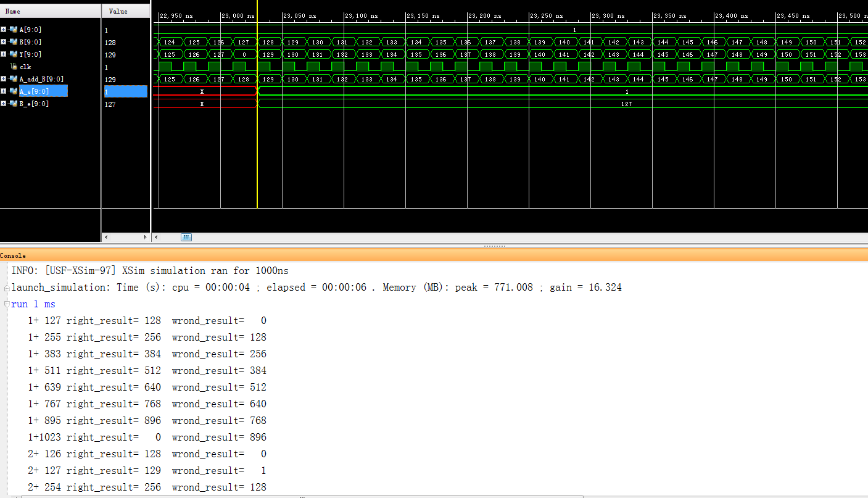Click value 128 of B[9:0]
Screen dimensions: 868x498
coord(110,43)
